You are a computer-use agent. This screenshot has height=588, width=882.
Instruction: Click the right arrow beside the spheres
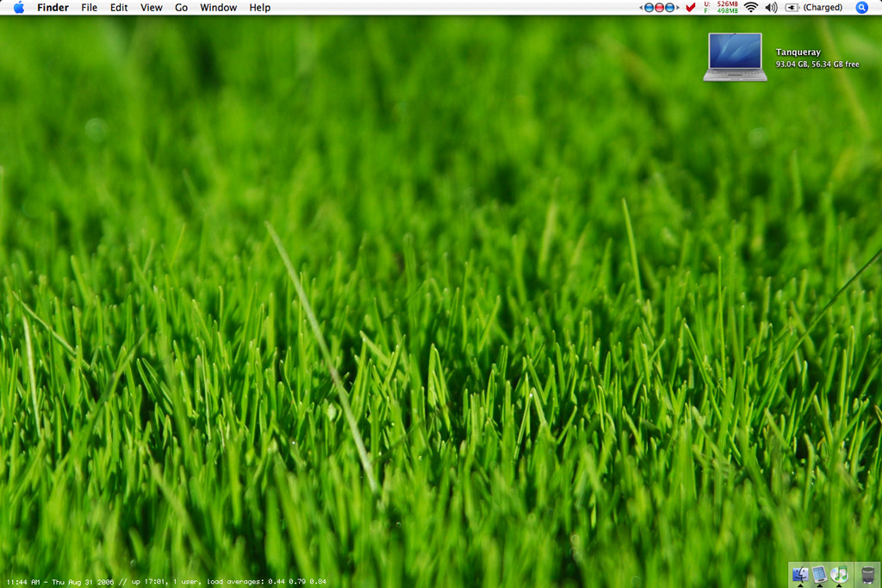[677, 7]
